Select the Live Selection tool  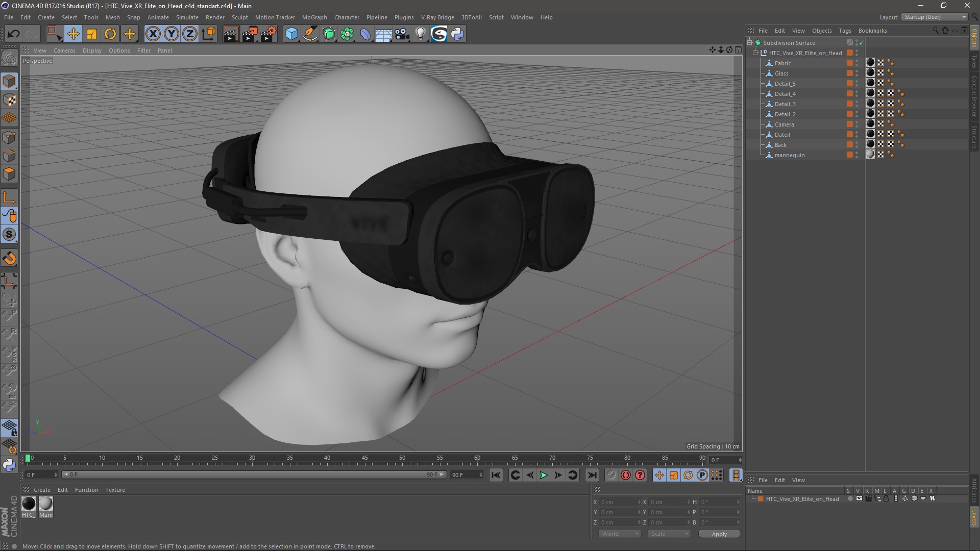54,34
